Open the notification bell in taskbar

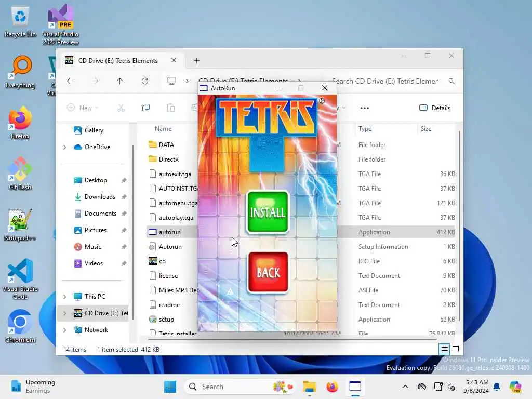497,387
